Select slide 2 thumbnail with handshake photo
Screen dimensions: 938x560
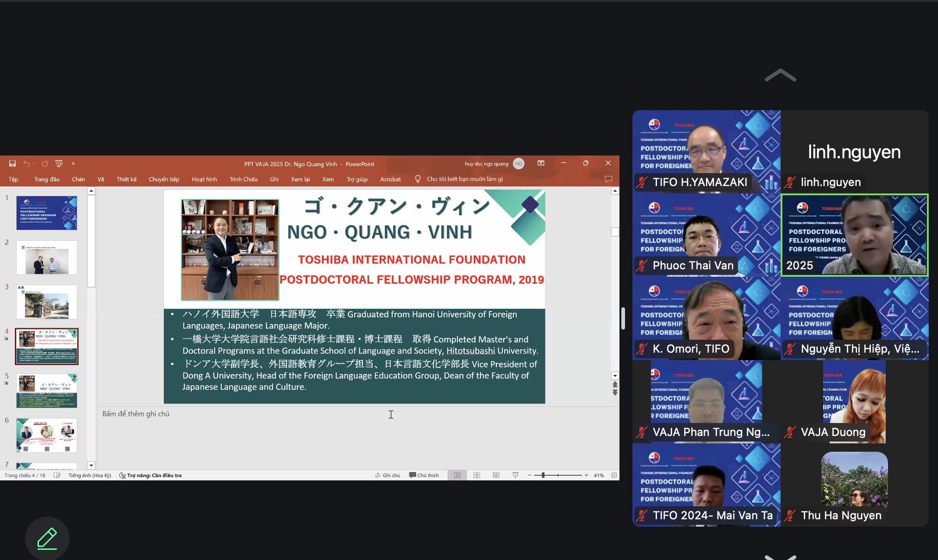(x=47, y=257)
